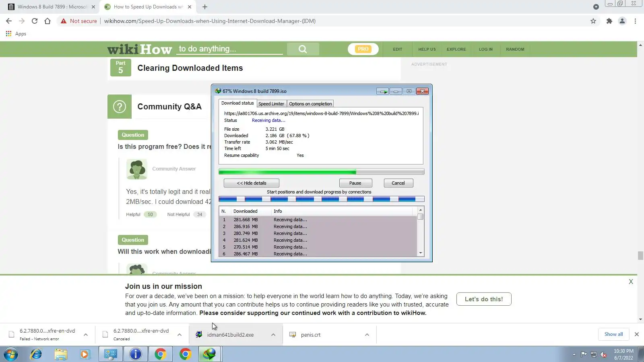Image resolution: width=644 pixels, height=362 pixels.
Task: Click the EDIT link in wikiHow header
Action: 398,49
